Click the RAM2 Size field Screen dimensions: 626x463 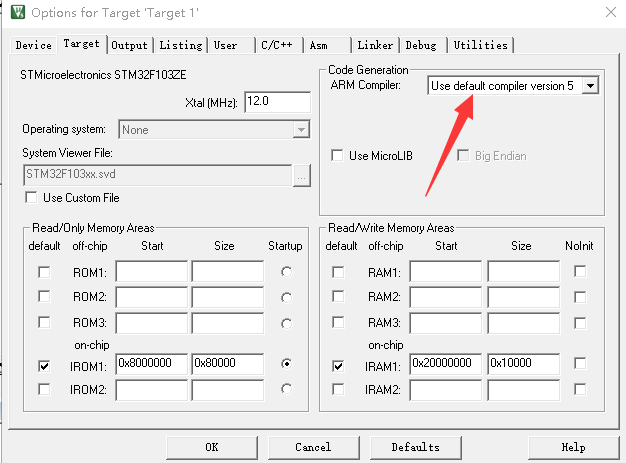(x=523, y=297)
